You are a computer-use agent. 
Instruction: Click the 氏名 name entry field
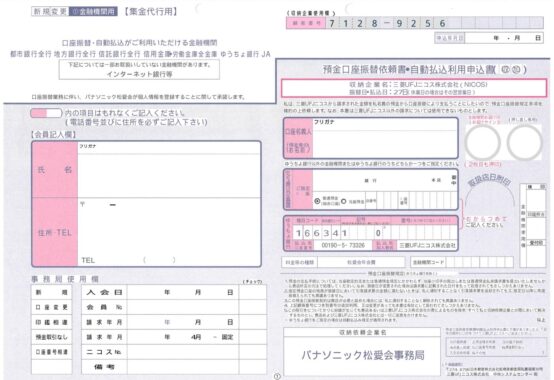tap(169, 176)
